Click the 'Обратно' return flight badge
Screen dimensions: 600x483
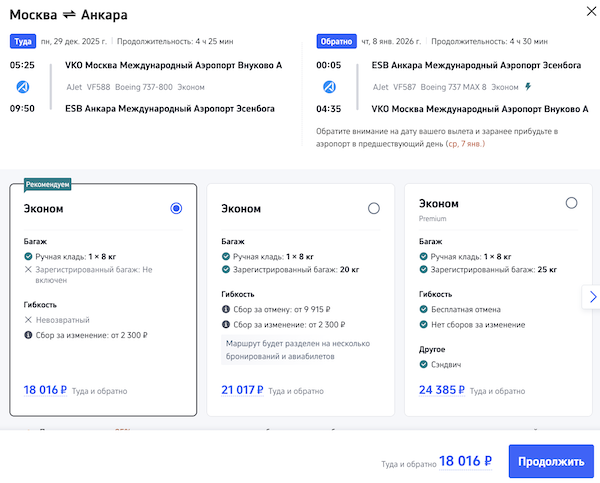[335, 42]
